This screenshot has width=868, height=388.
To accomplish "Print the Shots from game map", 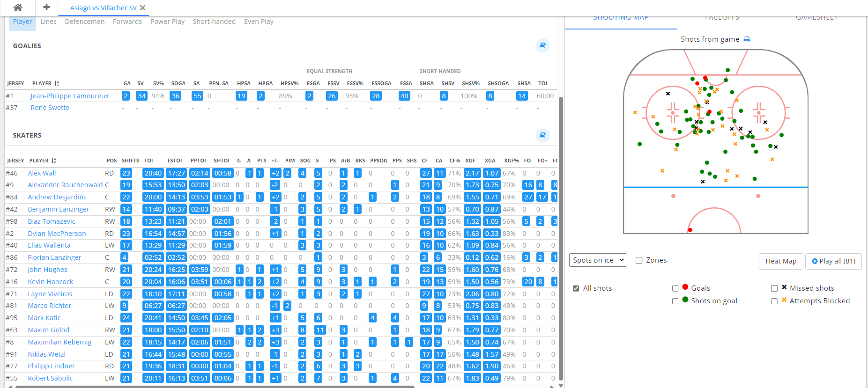I will [x=747, y=39].
